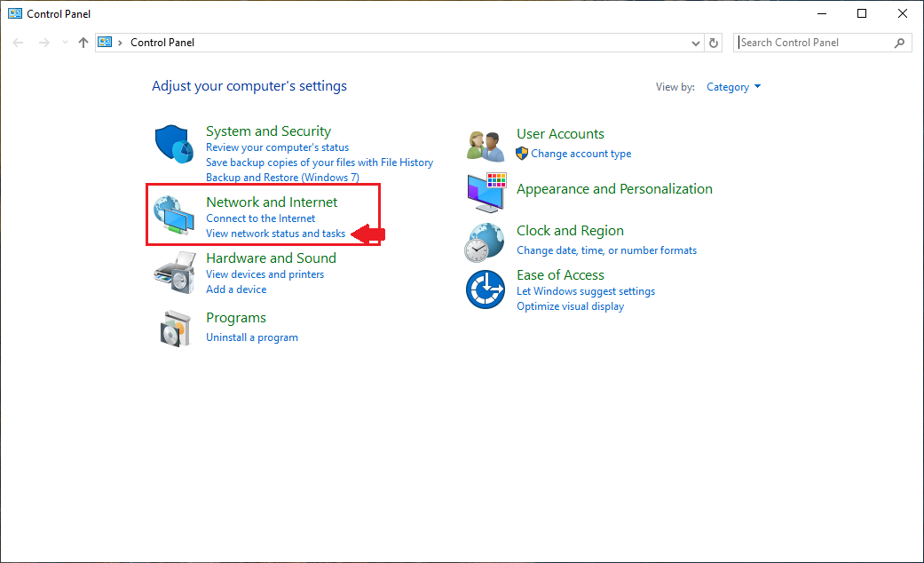Screen dimensions: 924x563
Task: Open the Programs heading
Action: 236,318
